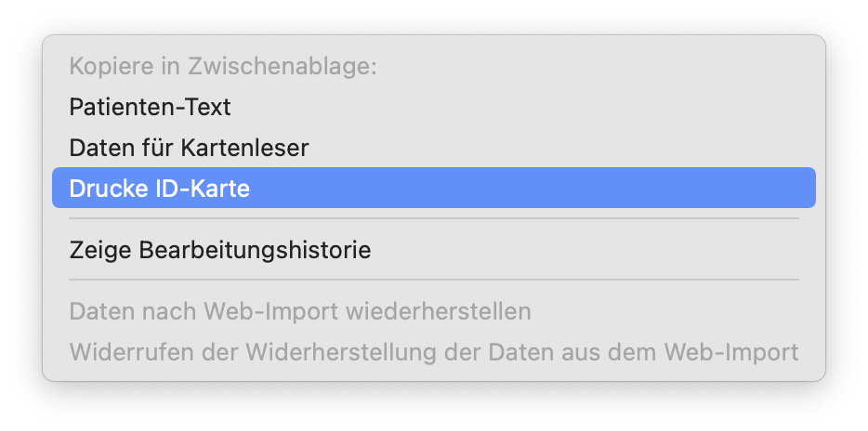Pick the first option under Kopiere in Zwischenablage

pyautogui.click(x=150, y=107)
